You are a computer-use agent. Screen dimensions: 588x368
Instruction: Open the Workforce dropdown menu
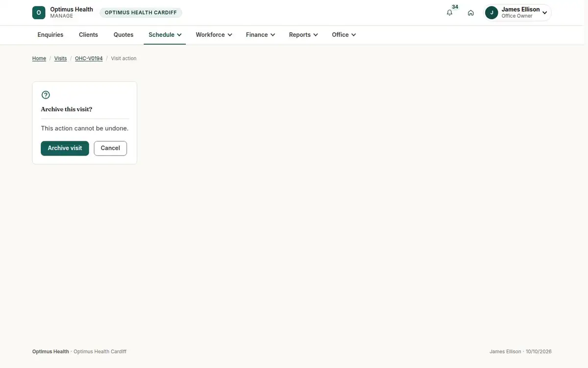[x=214, y=35]
